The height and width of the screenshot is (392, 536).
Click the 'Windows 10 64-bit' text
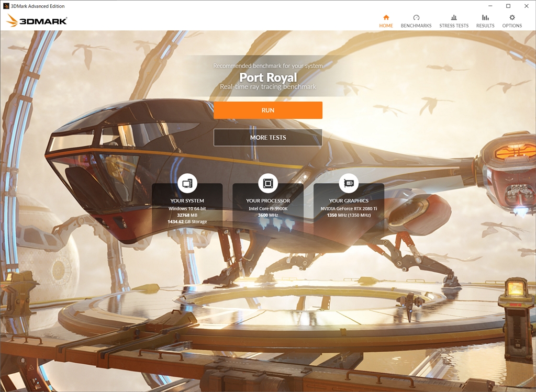187,208
